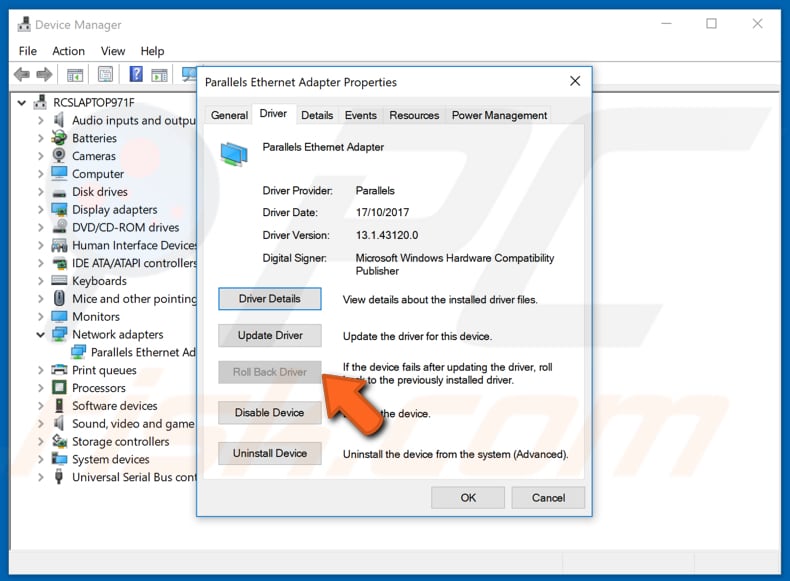Expand the Display adapters category
This screenshot has height=581, width=790.
[x=40, y=210]
